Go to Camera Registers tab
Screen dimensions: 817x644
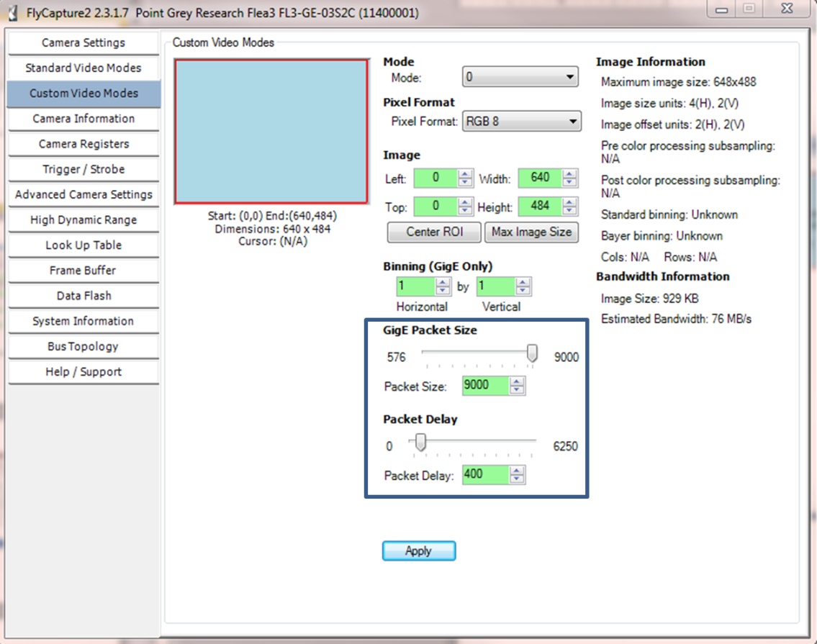pos(83,145)
